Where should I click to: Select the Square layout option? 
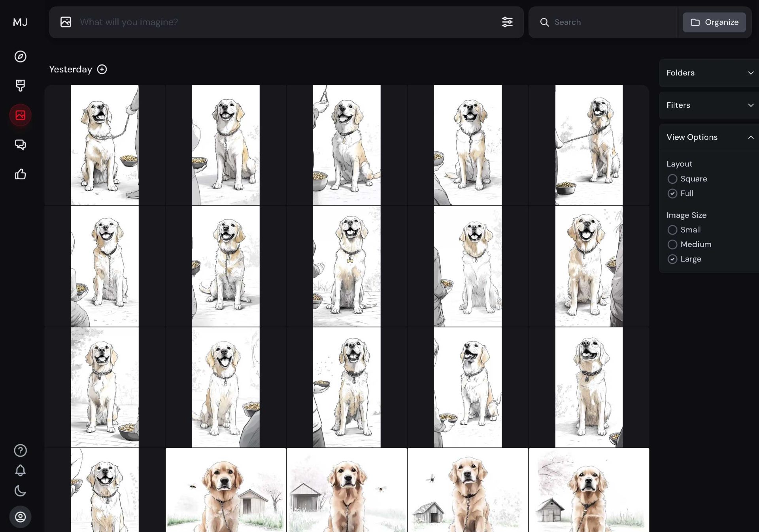672,179
